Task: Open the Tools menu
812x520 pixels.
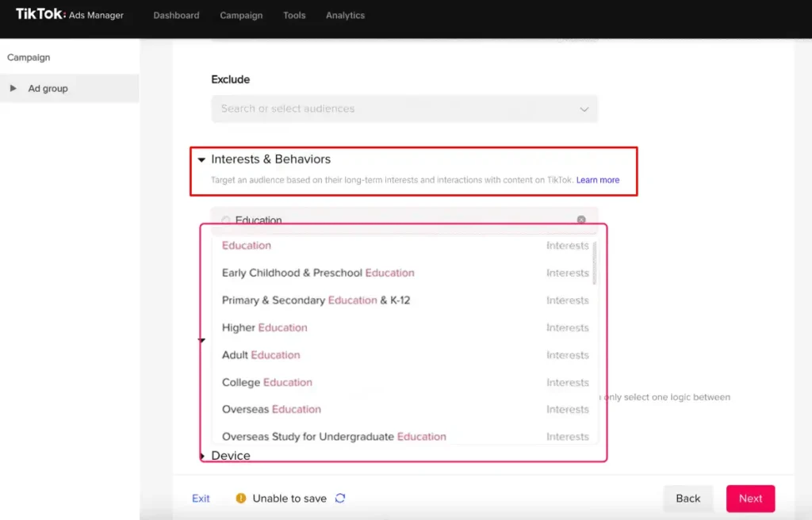Action: (x=294, y=14)
